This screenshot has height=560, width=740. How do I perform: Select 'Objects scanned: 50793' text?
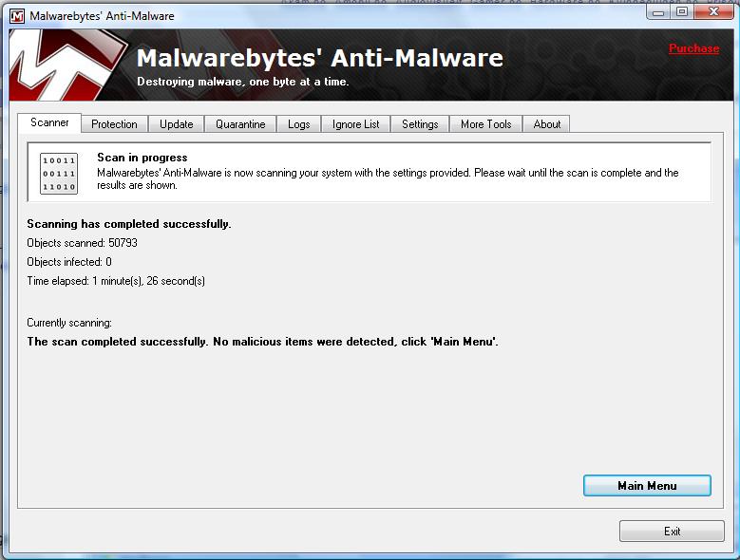click(82, 243)
